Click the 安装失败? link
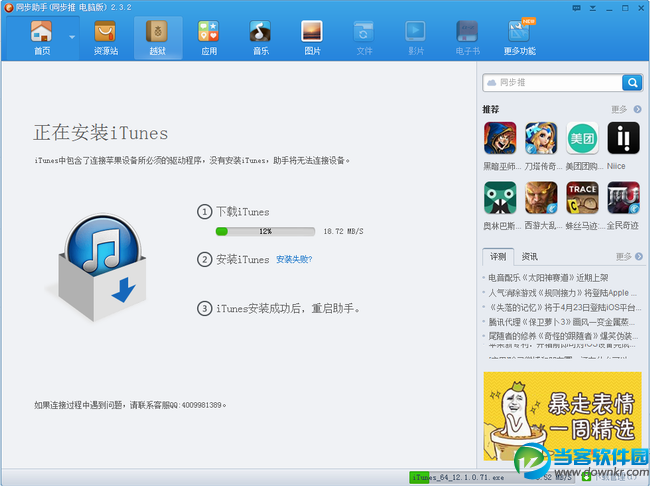 [294, 260]
